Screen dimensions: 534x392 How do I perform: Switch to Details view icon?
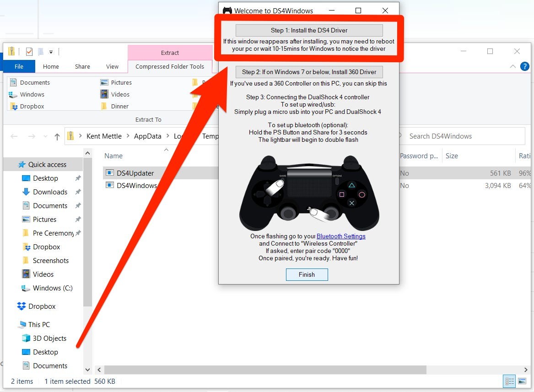(509, 381)
